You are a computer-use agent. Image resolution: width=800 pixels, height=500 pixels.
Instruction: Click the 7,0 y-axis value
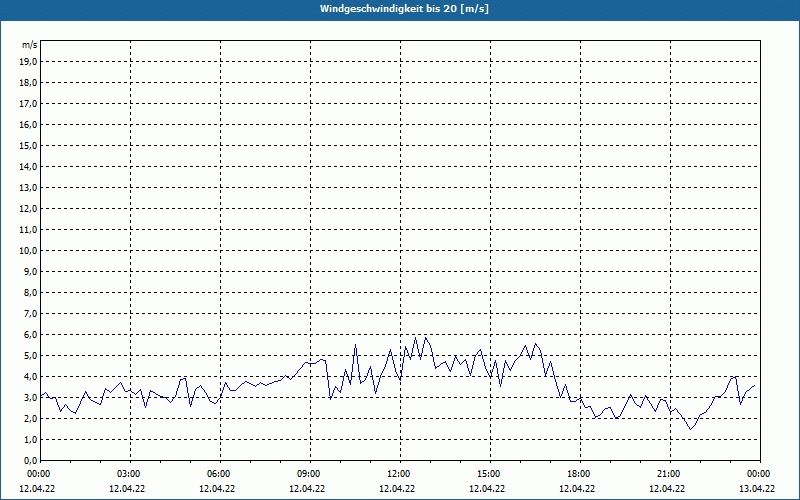pyautogui.click(x=30, y=313)
